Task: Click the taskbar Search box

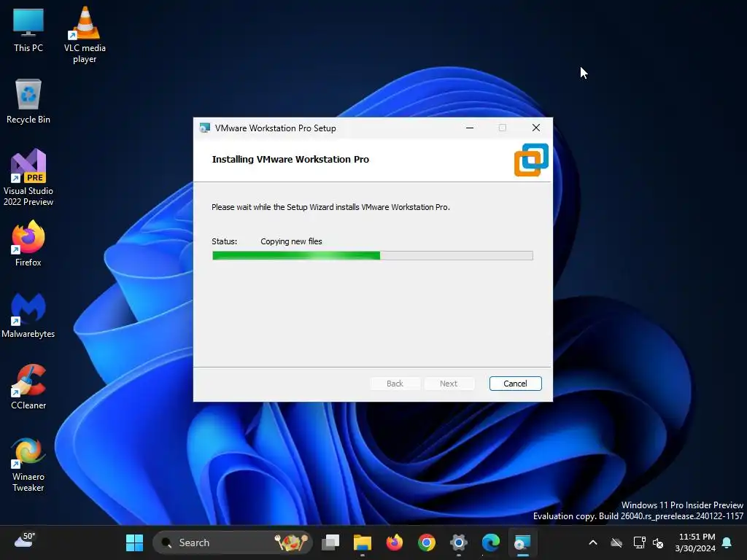Action: pos(233,542)
